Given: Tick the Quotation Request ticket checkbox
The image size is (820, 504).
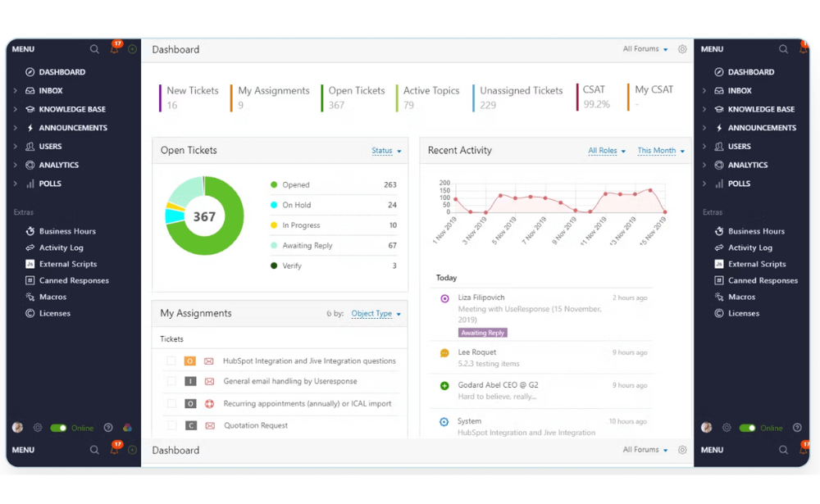Looking at the screenshot, I should point(171,426).
